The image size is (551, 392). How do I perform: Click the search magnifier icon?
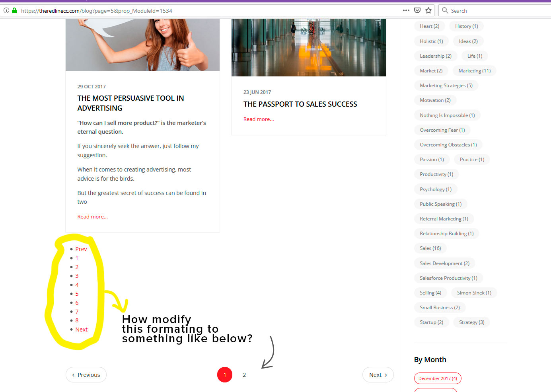[445, 11]
